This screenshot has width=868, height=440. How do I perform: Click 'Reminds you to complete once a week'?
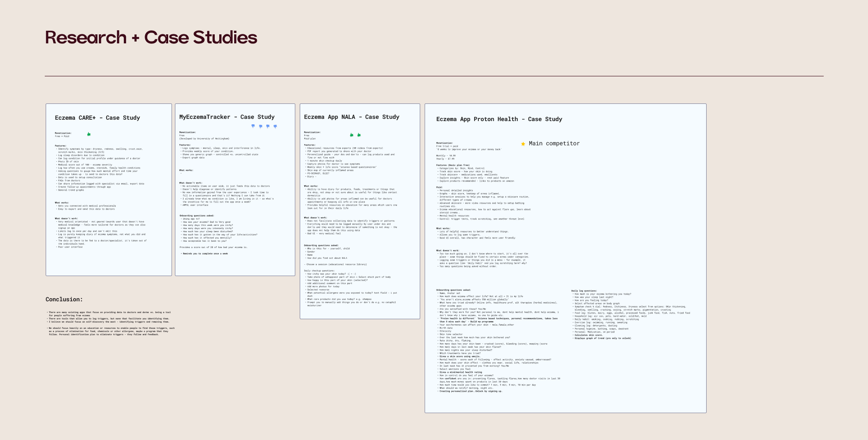pos(205,254)
